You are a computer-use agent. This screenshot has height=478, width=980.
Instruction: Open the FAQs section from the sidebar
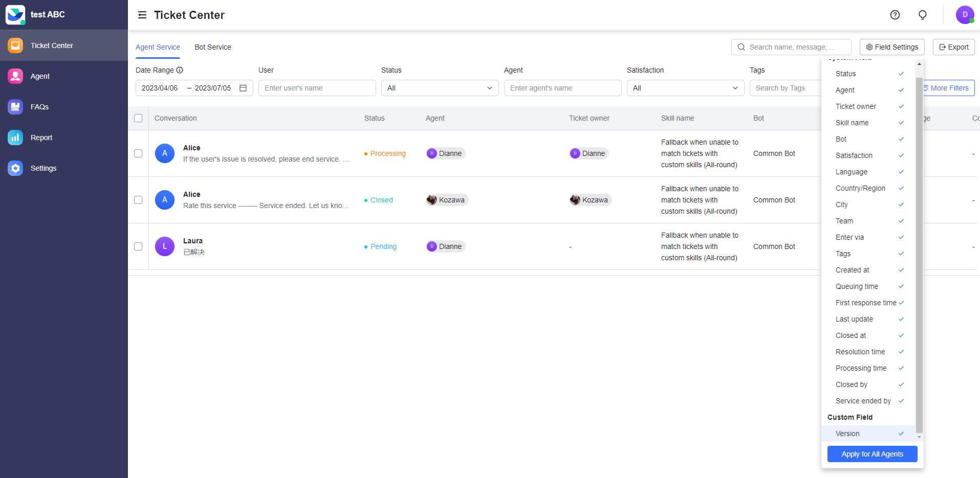[x=40, y=106]
